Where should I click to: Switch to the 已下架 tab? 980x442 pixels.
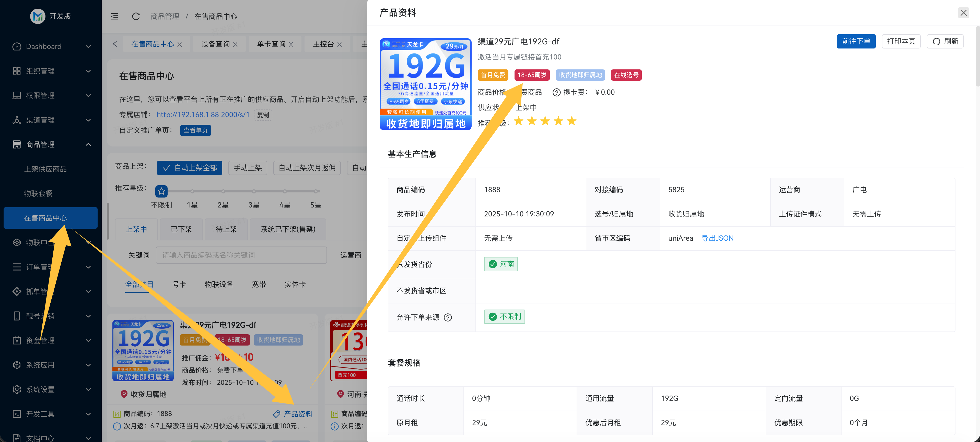point(181,229)
